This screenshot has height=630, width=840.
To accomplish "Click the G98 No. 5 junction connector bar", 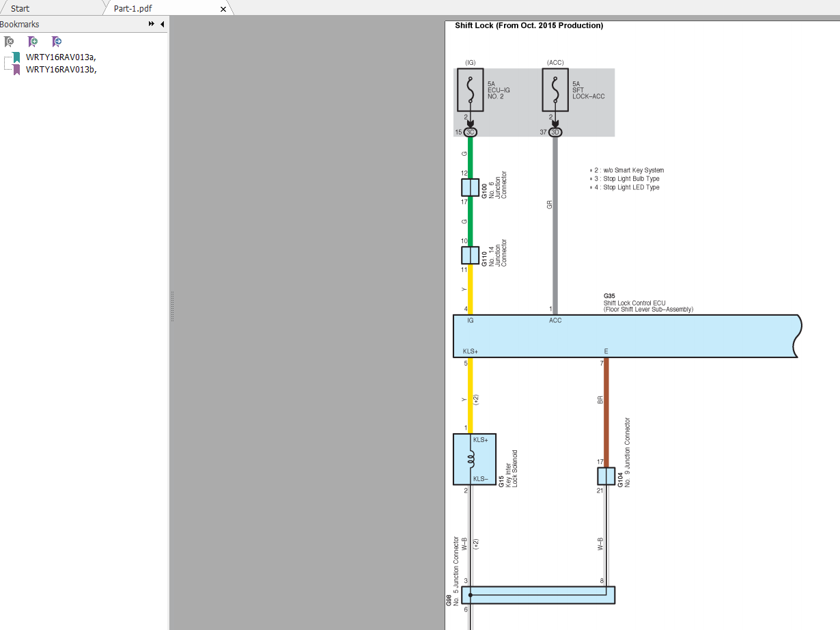I will click(x=538, y=595).
